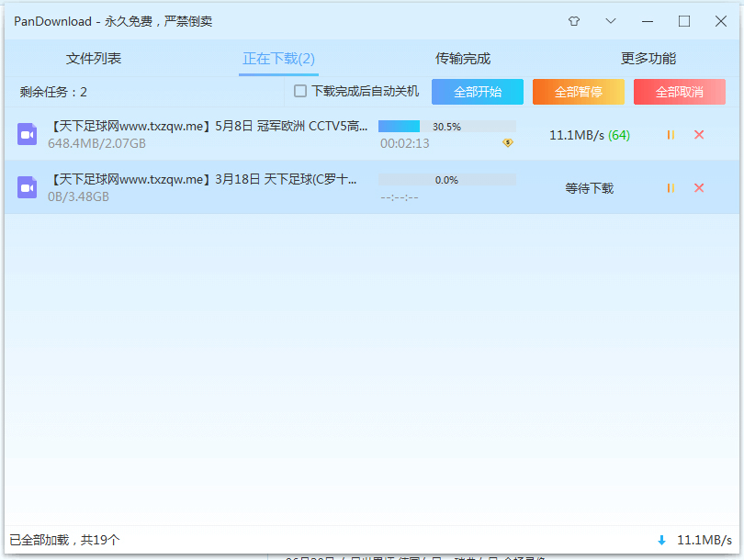Cancel the 5月8日 冠军欧洲 download

(x=699, y=135)
